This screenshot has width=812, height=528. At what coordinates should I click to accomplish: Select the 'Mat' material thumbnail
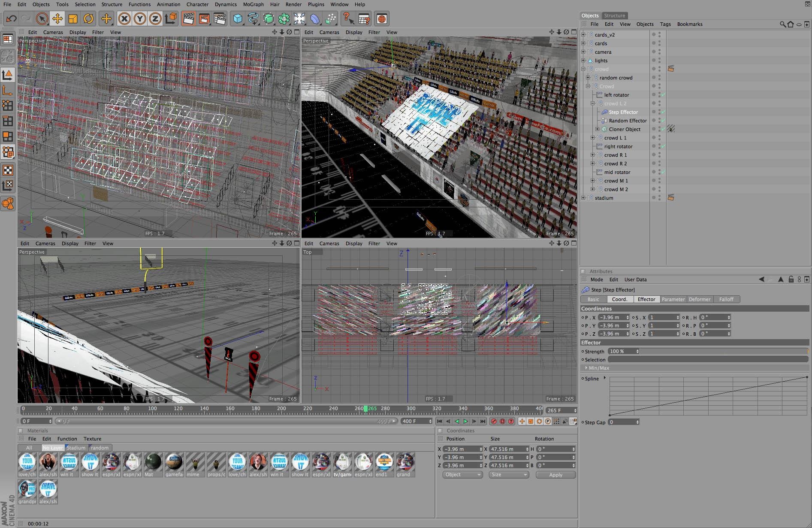[x=153, y=462]
